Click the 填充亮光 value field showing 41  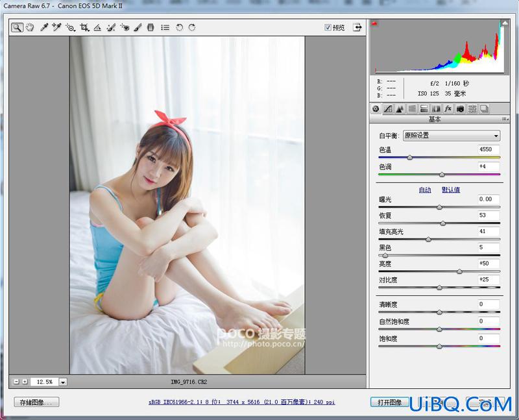pos(489,232)
